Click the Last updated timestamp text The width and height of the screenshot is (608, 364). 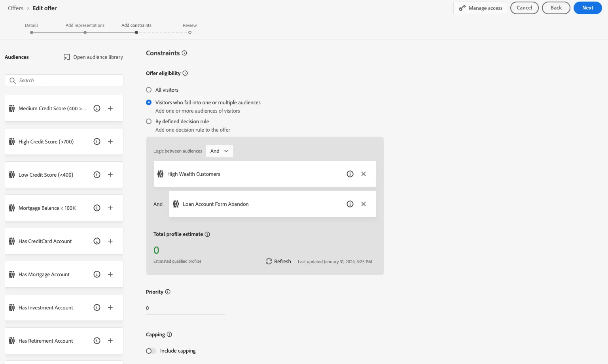335,262
